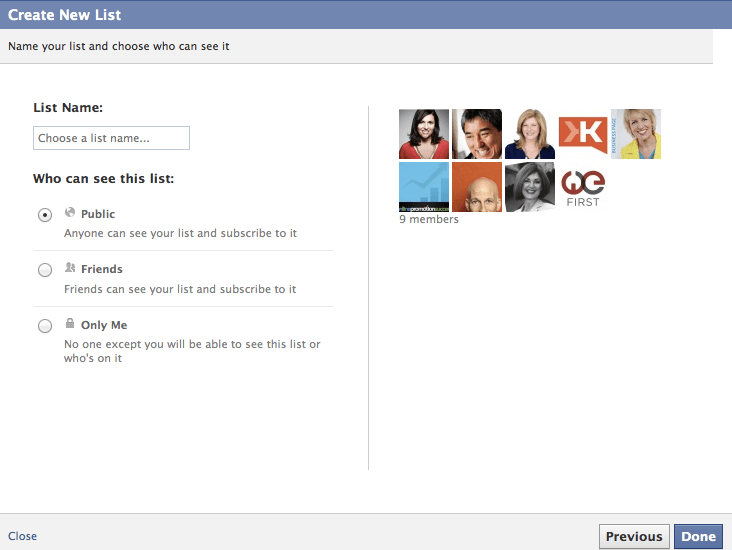The image size is (732, 550).
Task: Click the Public option label
Action: (x=98, y=214)
